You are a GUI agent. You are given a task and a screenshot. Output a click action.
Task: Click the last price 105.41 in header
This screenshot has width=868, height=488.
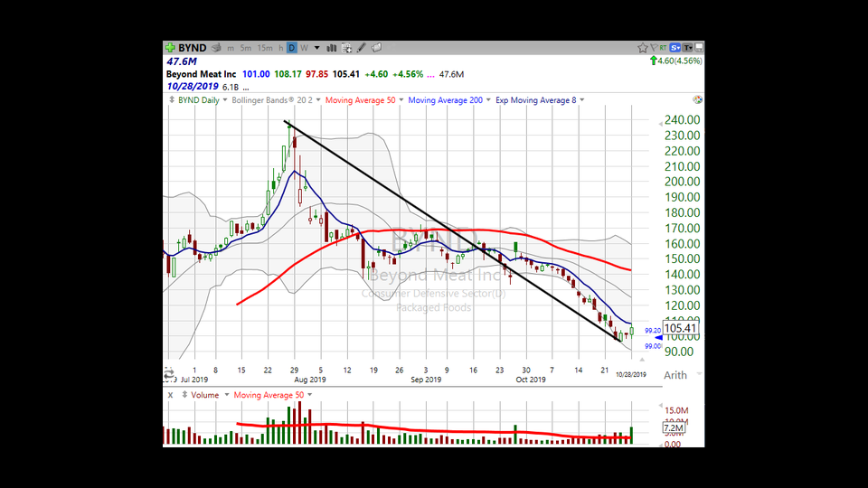pyautogui.click(x=346, y=74)
